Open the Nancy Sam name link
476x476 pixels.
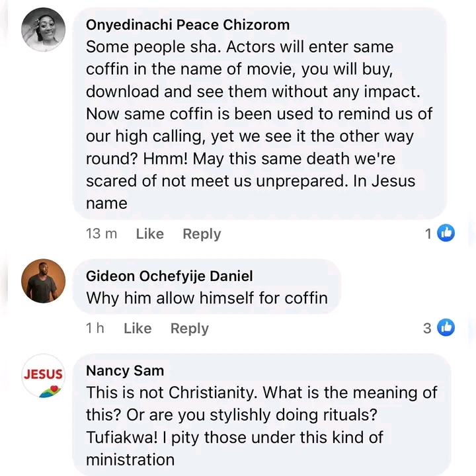(125, 370)
